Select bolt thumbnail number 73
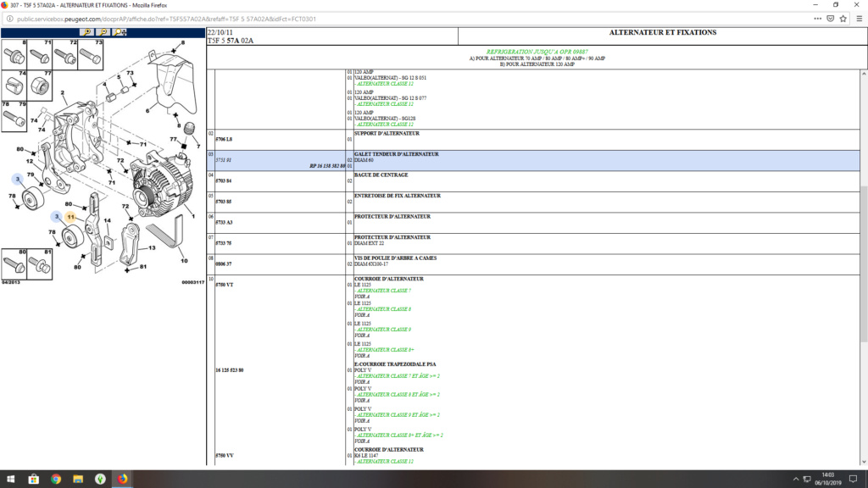Image resolution: width=868 pixels, height=488 pixels. pos(90,54)
